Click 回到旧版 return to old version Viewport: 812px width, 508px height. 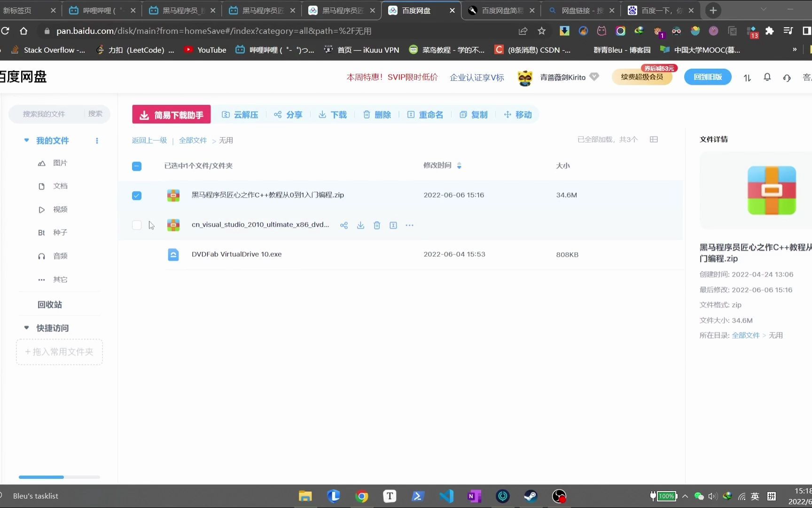click(708, 77)
